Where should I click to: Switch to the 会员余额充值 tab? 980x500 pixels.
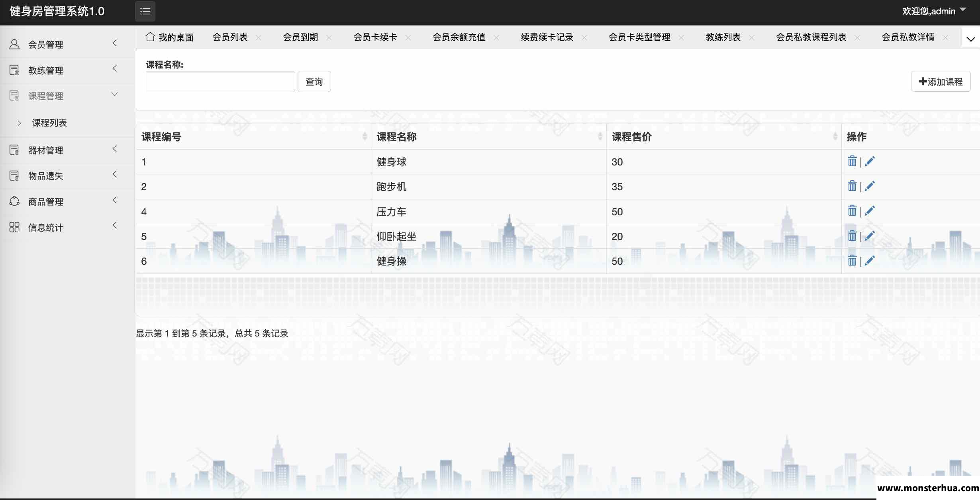(459, 37)
